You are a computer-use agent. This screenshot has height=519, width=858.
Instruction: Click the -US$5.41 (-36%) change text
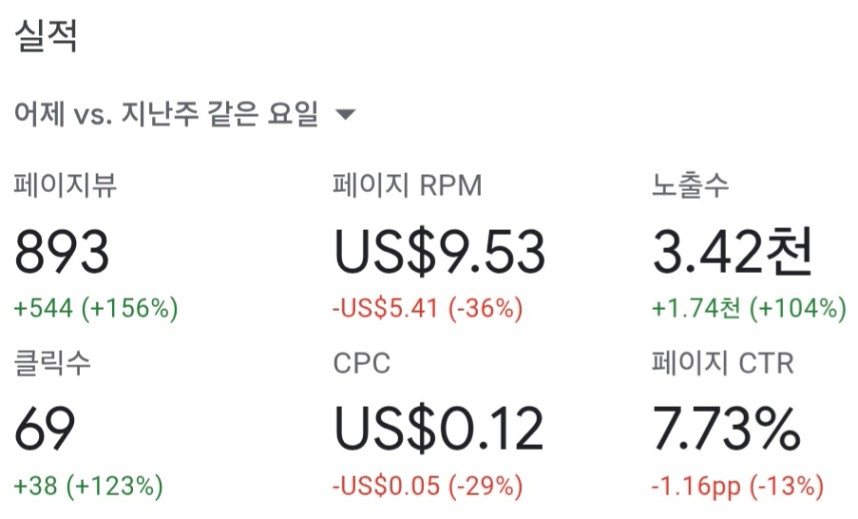point(427,308)
